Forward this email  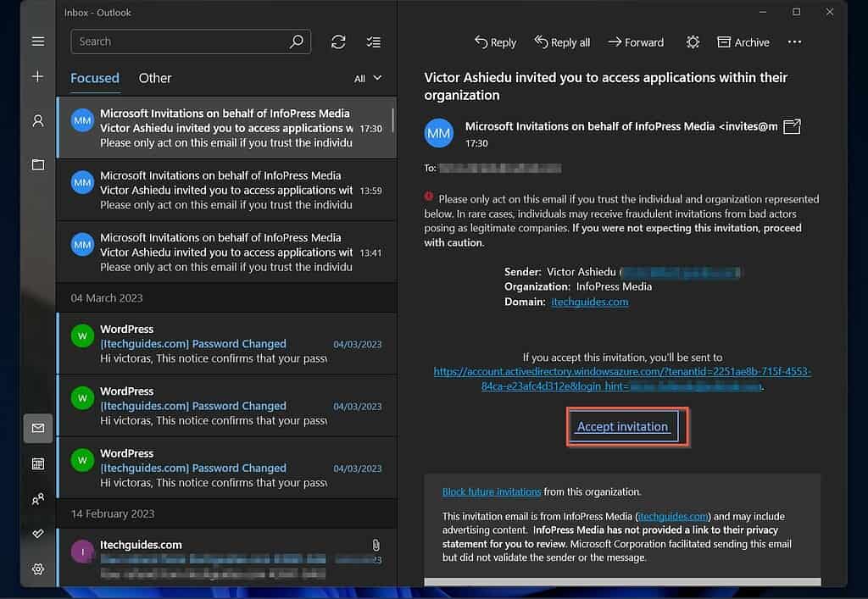[x=636, y=42]
